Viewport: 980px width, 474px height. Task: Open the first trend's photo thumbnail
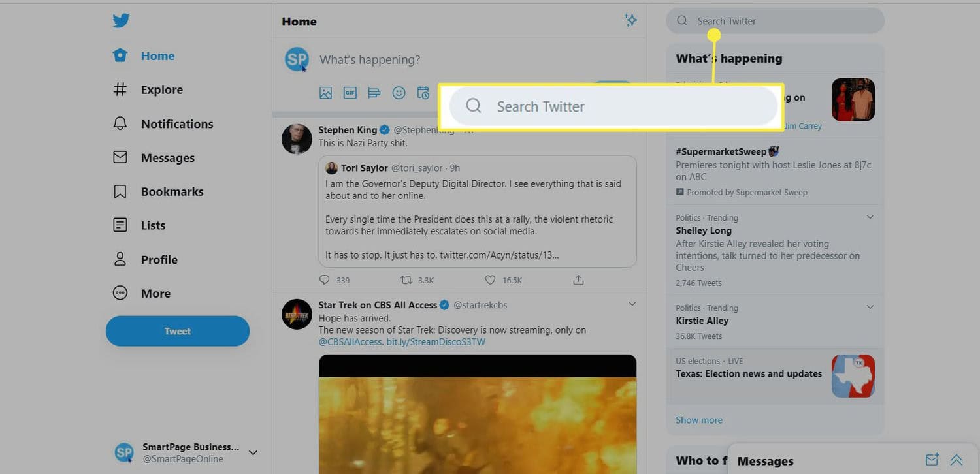coord(853,100)
